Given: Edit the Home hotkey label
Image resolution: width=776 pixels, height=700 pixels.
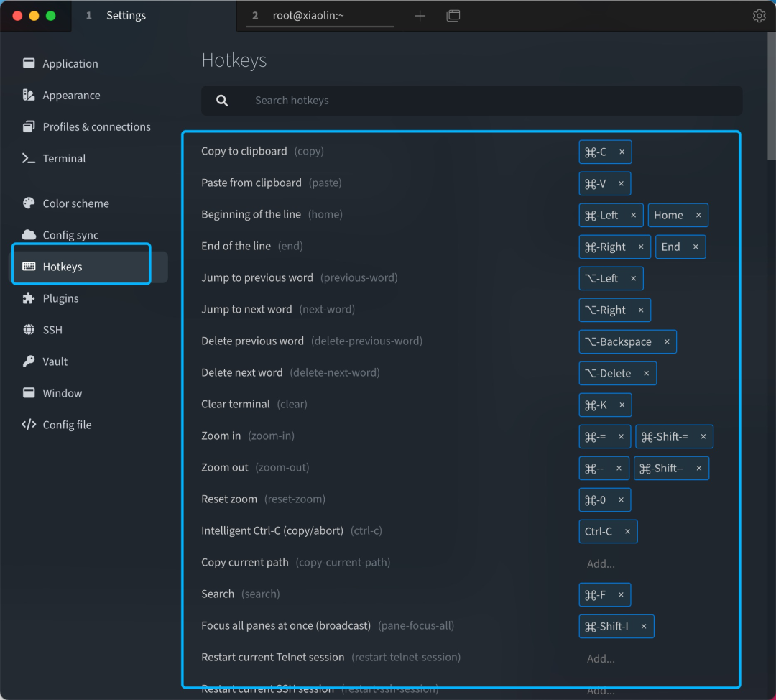Looking at the screenshot, I should coord(668,216).
